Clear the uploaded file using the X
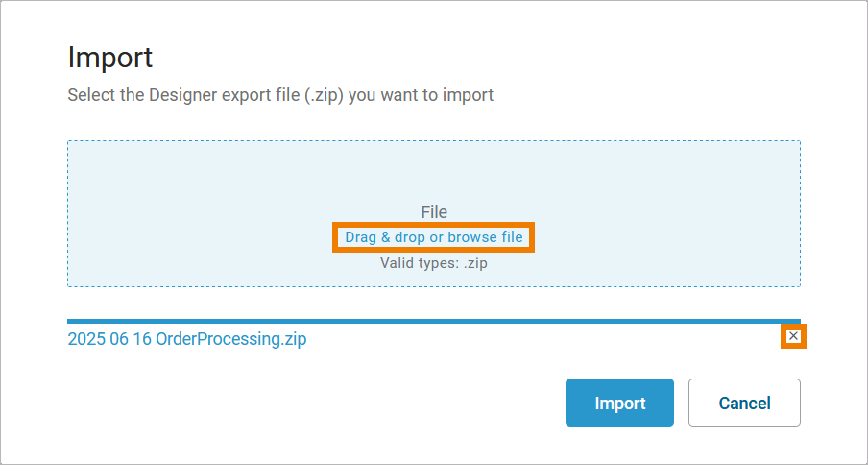The image size is (868, 465). [x=793, y=336]
